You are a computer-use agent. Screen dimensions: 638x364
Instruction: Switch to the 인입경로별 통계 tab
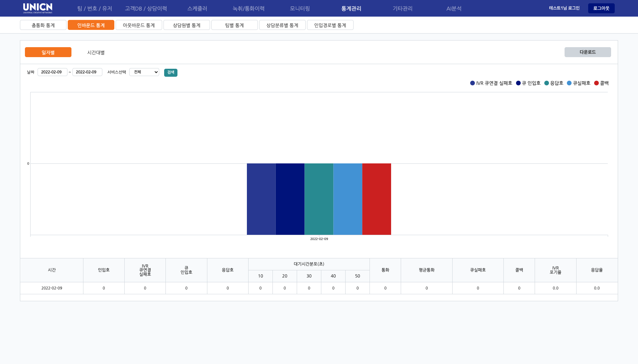tap(330, 25)
